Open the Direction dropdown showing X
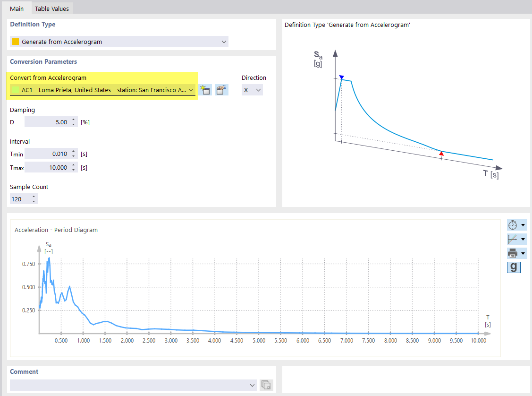Image resolution: width=532 pixels, height=396 pixels. [252, 89]
